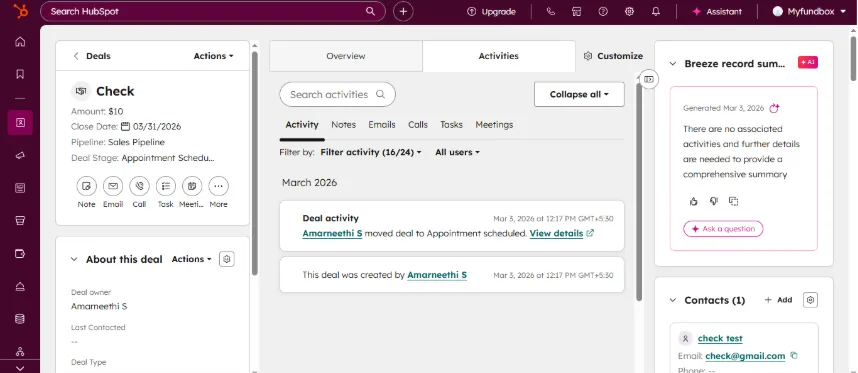The image size is (858, 373).
Task: Copy check@gmail.com email address
Action: (x=794, y=355)
